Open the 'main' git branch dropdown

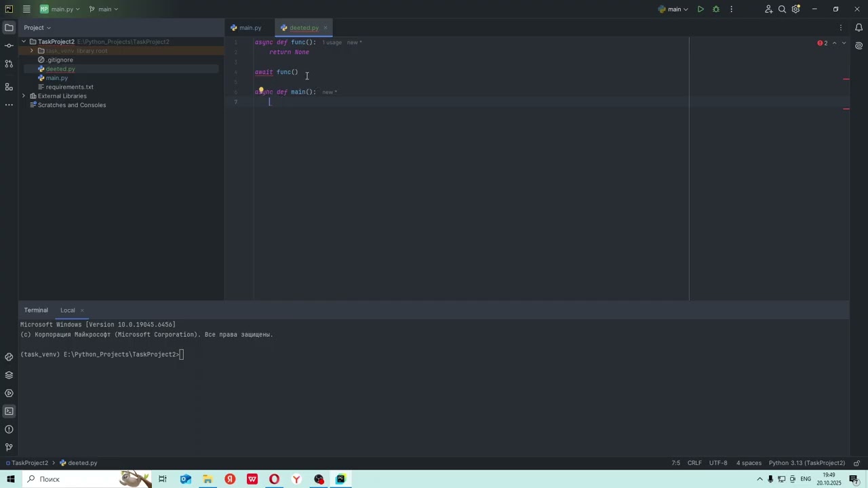[104, 9]
